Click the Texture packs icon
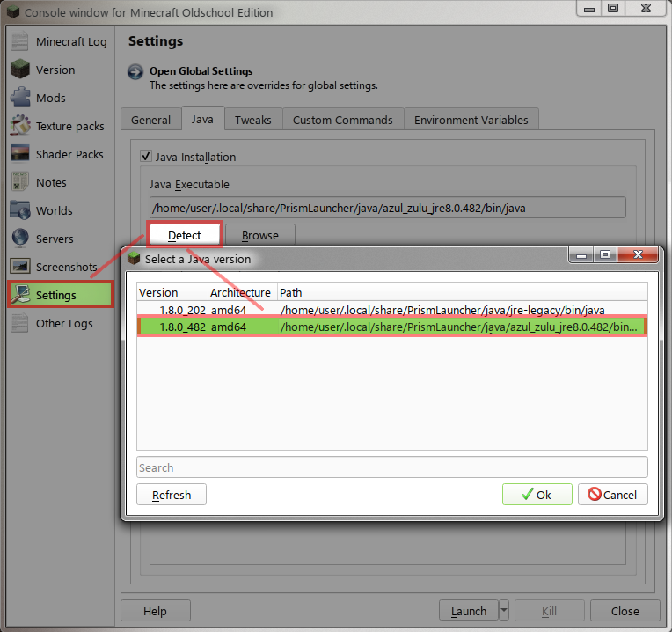 point(20,127)
